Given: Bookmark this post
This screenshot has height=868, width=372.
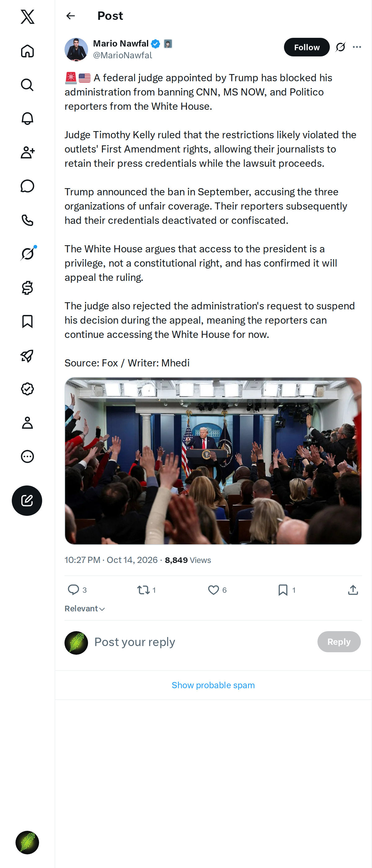Looking at the screenshot, I should 283,590.
